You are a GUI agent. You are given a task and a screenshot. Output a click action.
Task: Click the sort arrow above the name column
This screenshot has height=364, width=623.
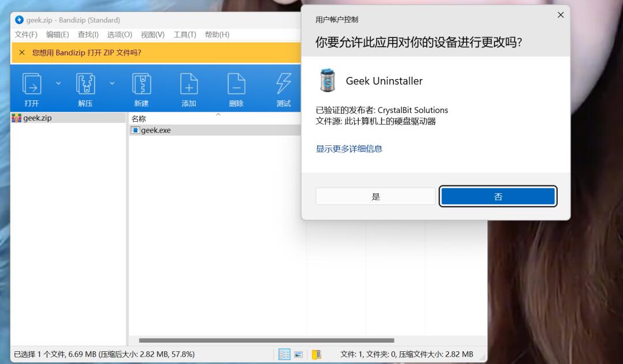click(218, 114)
